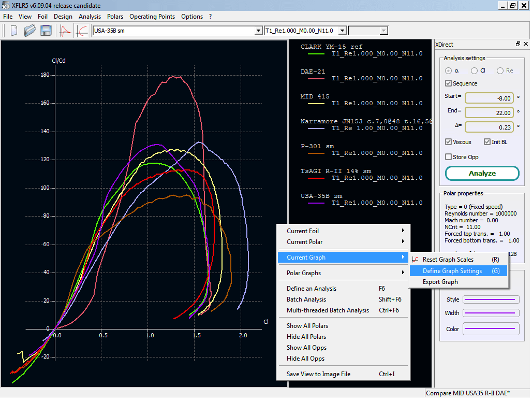This screenshot has width=532, height=400.
Task: Click the New Project toolbar icon
Action: 14,31
